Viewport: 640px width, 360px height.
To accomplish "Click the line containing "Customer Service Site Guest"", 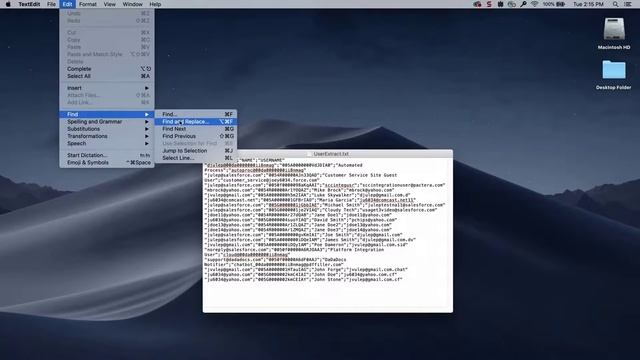I will pyautogui.click(x=301, y=175).
